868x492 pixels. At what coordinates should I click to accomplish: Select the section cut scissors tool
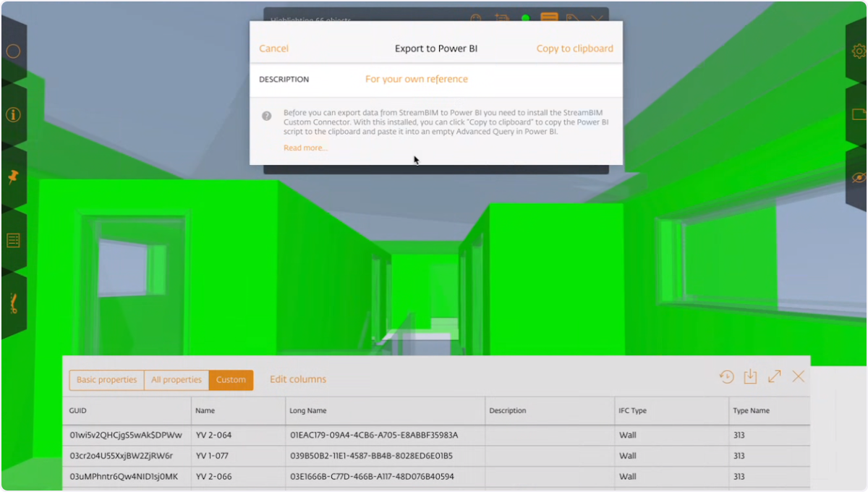coord(13,303)
